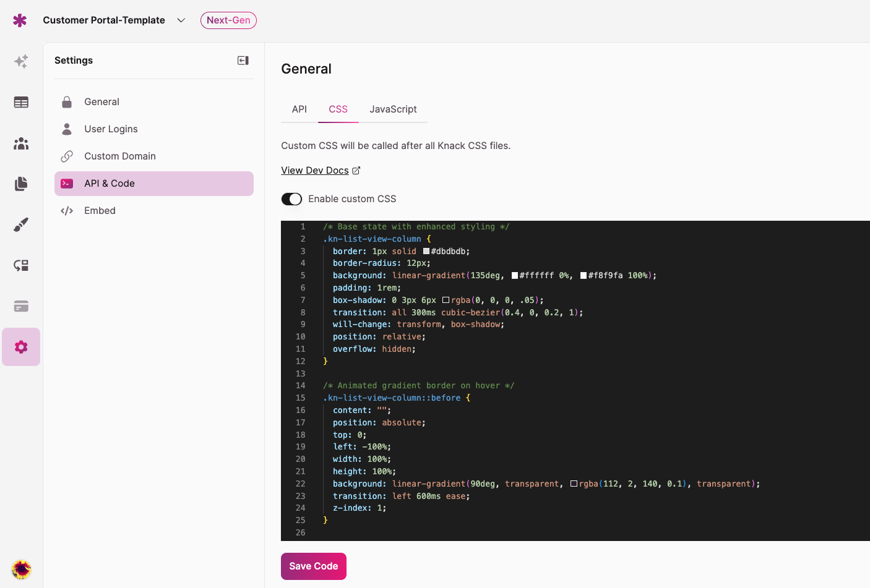Viewport: 870px width, 588px height.
Task: Click the 'z-index: 1;' code line
Action: tap(360, 508)
